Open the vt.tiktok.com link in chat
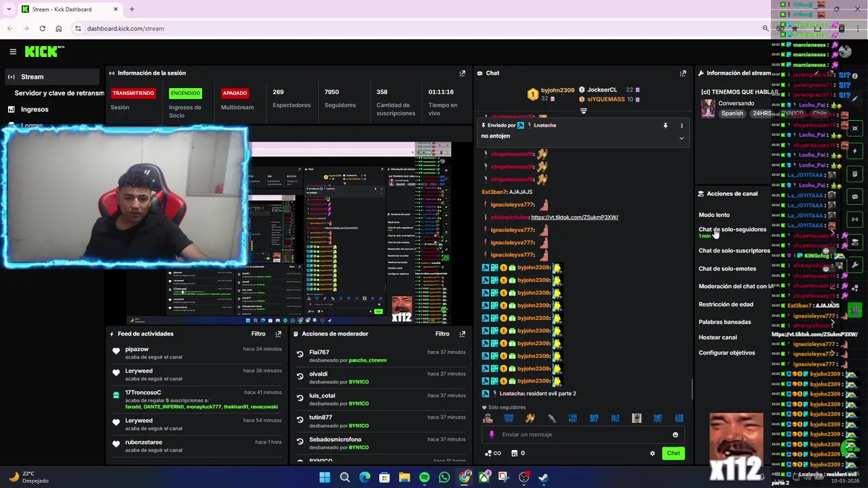The height and width of the screenshot is (488, 868). tap(574, 218)
